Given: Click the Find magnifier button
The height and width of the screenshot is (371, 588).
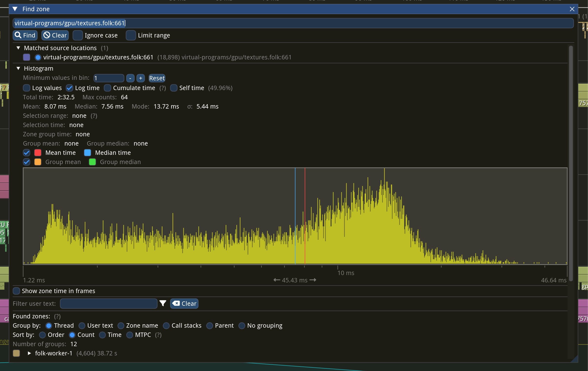Looking at the screenshot, I should point(25,35).
